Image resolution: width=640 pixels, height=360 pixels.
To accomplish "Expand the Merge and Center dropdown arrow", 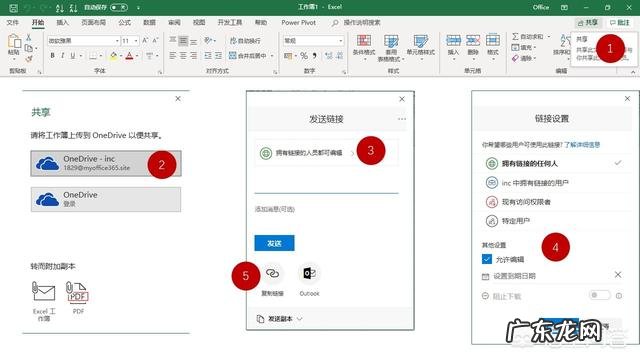I will point(272,56).
